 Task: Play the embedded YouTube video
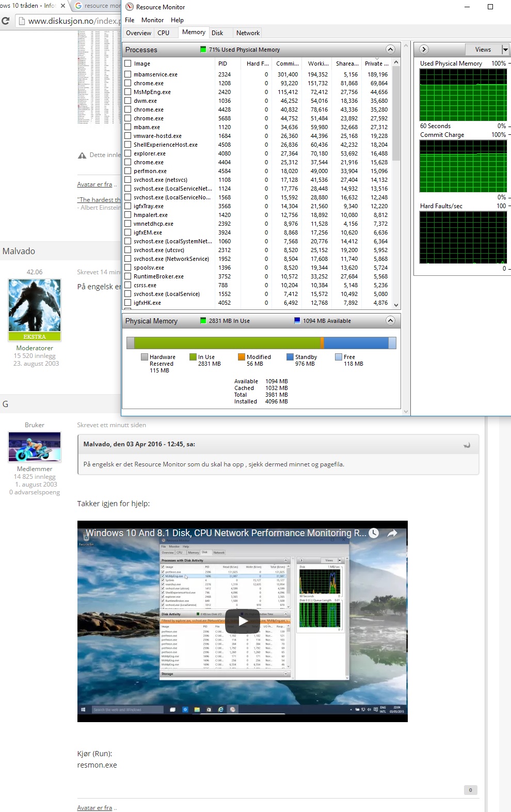pos(243,621)
